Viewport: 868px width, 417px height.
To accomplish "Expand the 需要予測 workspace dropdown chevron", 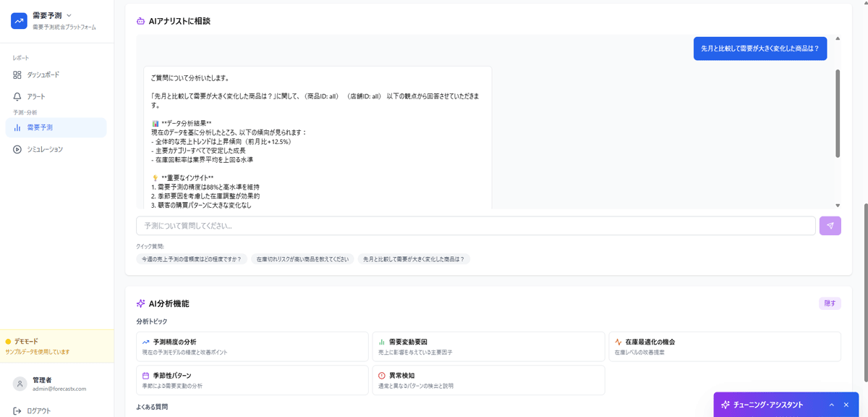I will pyautogui.click(x=69, y=15).
